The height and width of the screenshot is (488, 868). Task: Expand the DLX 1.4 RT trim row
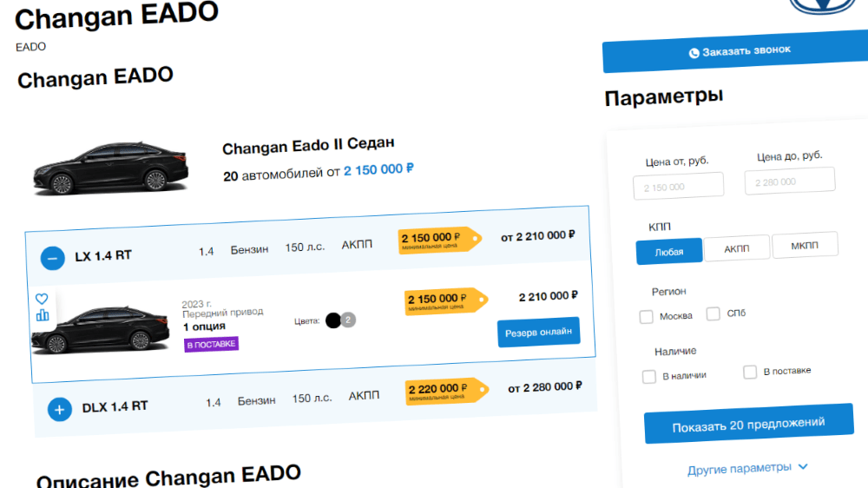coord(60,409)
